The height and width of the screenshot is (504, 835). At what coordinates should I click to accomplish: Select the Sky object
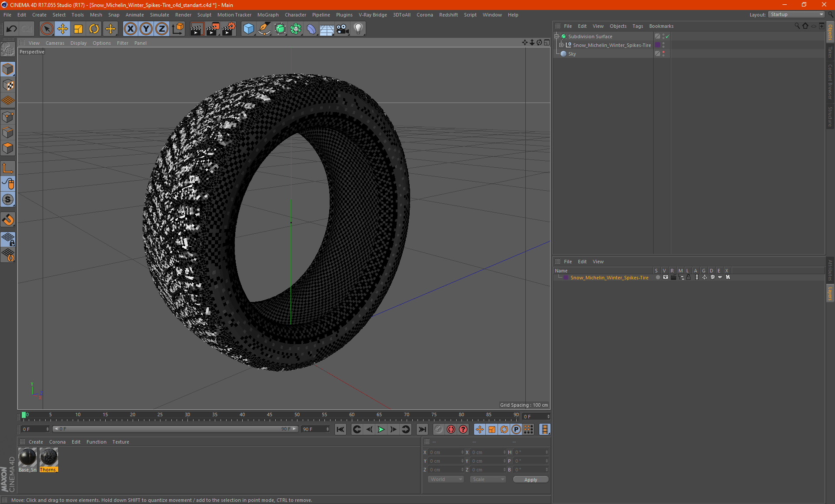[x=572, y=54]
